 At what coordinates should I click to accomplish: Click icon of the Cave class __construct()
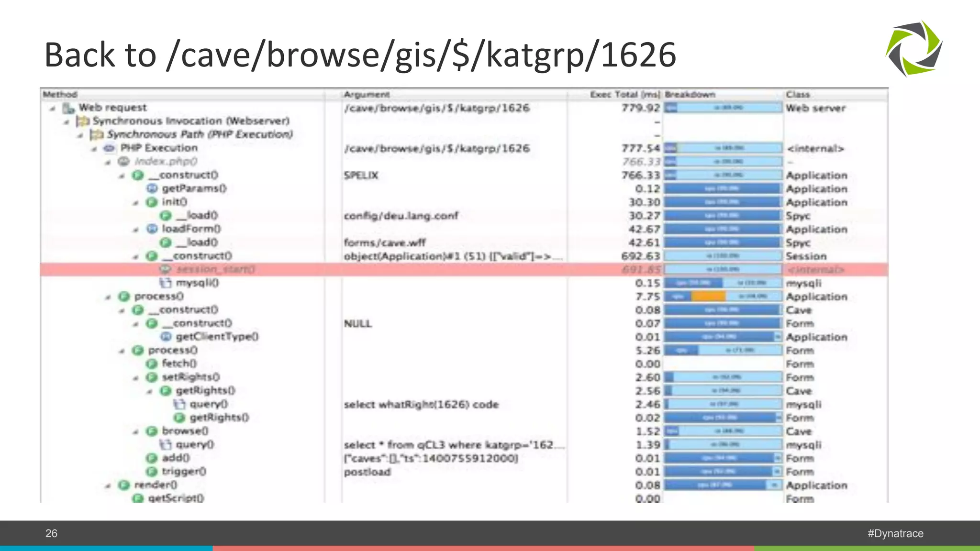click(138, 310)
